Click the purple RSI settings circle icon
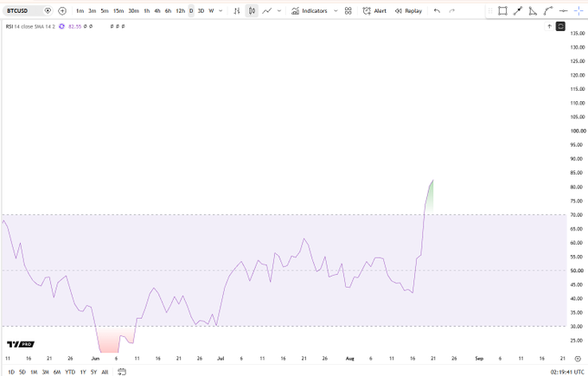Image resolution: width=588 pixels, height=376 pixels. click(x=62, y=27)
